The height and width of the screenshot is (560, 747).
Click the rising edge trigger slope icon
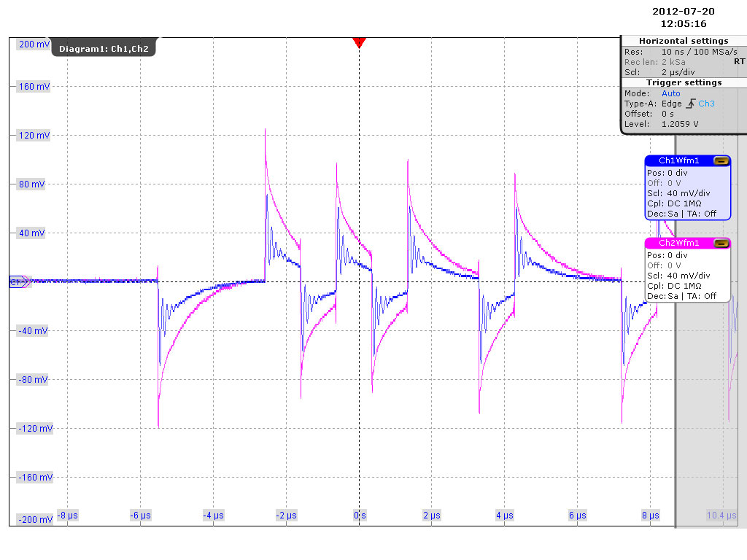pos(691,104)
